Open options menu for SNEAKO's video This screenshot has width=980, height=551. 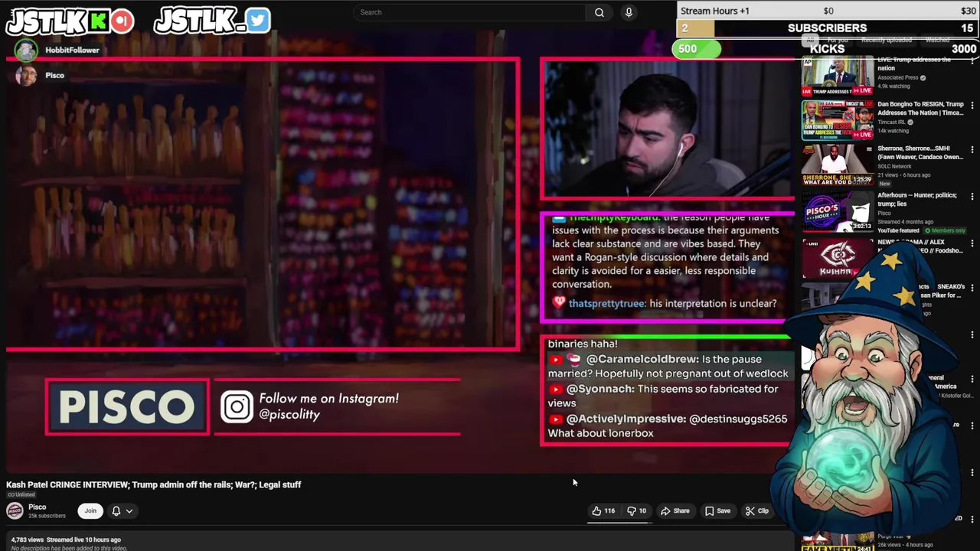(972, 289)
